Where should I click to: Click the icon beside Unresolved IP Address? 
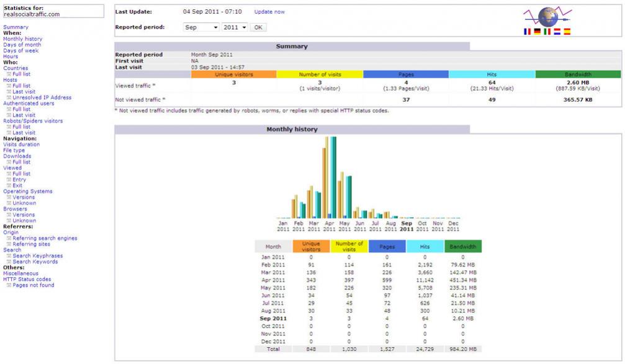click(x=9, y=98)
